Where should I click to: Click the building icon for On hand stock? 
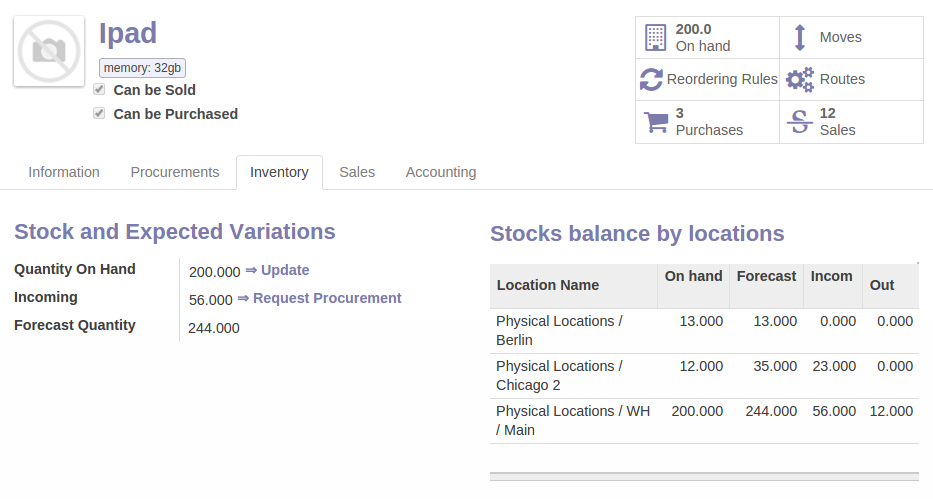pos(655,37)
